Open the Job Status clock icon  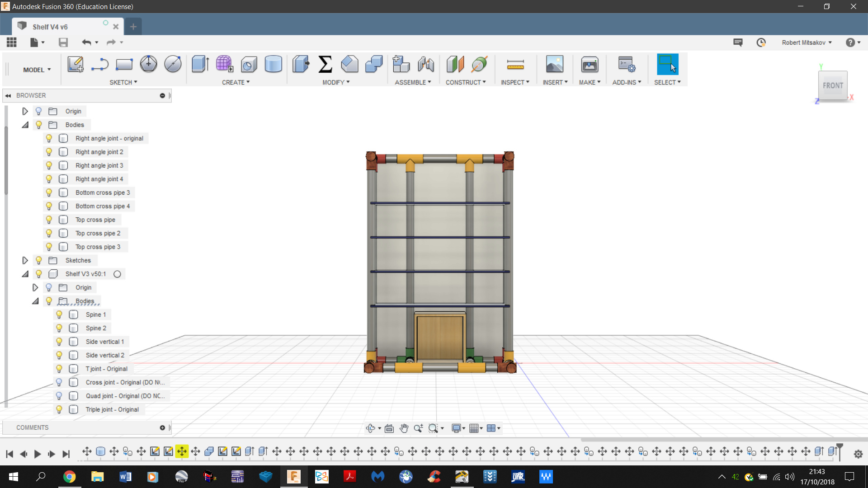(x=761, y=42)
